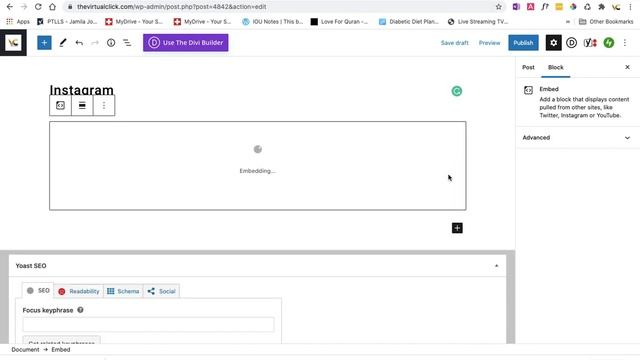Bookmark this page with the star icon
The image size is (640, 360).
tap(498, 7)
